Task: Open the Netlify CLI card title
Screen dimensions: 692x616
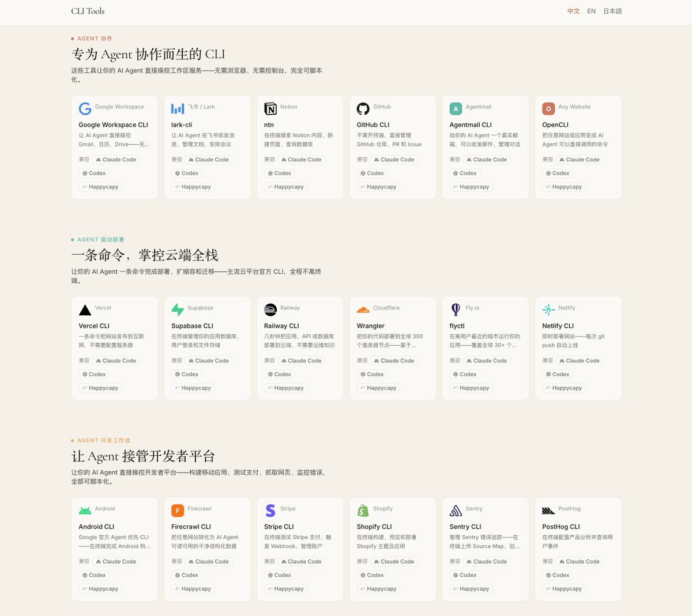Action: (558, 326)
